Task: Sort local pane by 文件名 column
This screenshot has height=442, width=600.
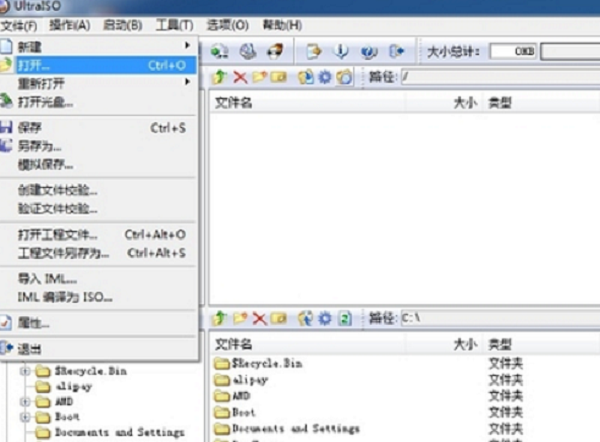Action: click(307, 344)
